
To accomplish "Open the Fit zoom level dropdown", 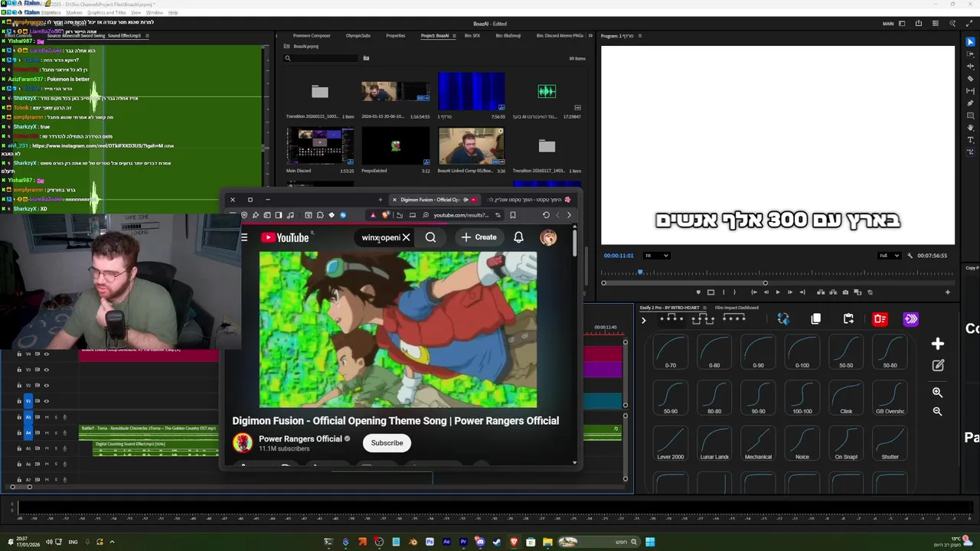I will pos(656,256).
